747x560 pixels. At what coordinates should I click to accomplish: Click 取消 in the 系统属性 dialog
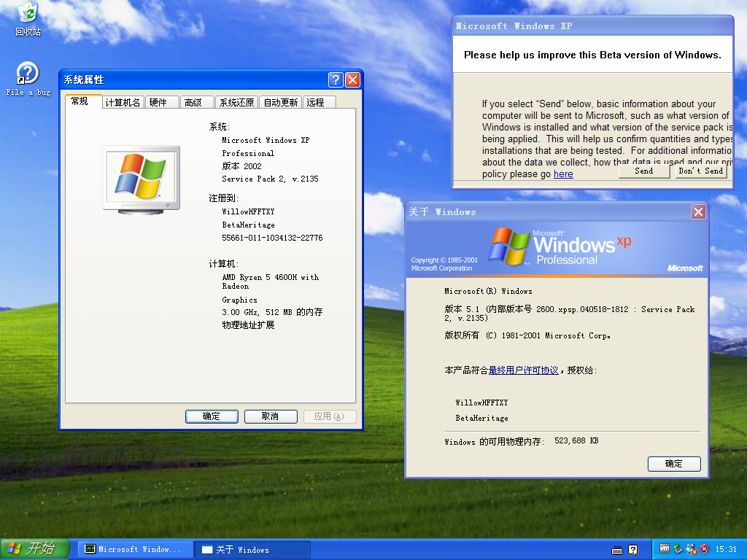point(271,416)
